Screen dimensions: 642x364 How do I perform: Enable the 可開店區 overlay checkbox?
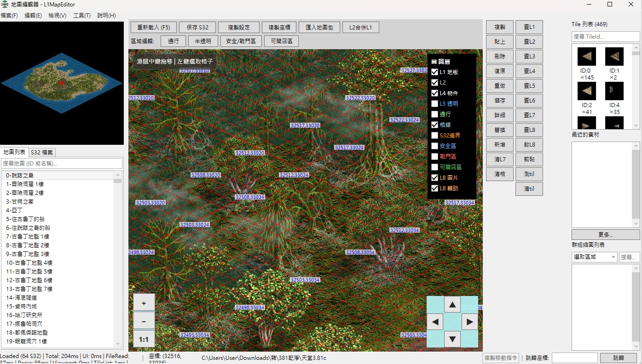click(434, 167)
